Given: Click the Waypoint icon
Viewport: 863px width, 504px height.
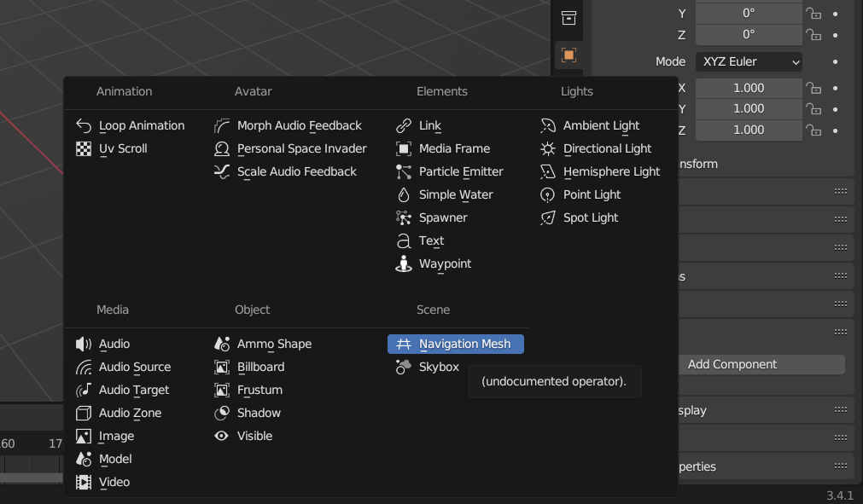Looking at the screenshot, I should coord(404,264).
